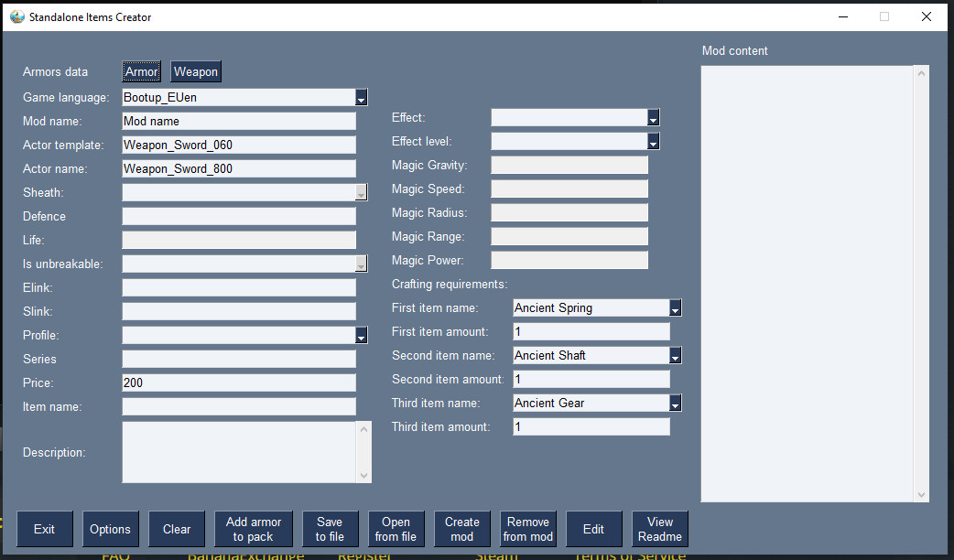Open Second item name dropdown
Image resolution: width=954 pixels, height=560 pixels.
coord(675,356)
